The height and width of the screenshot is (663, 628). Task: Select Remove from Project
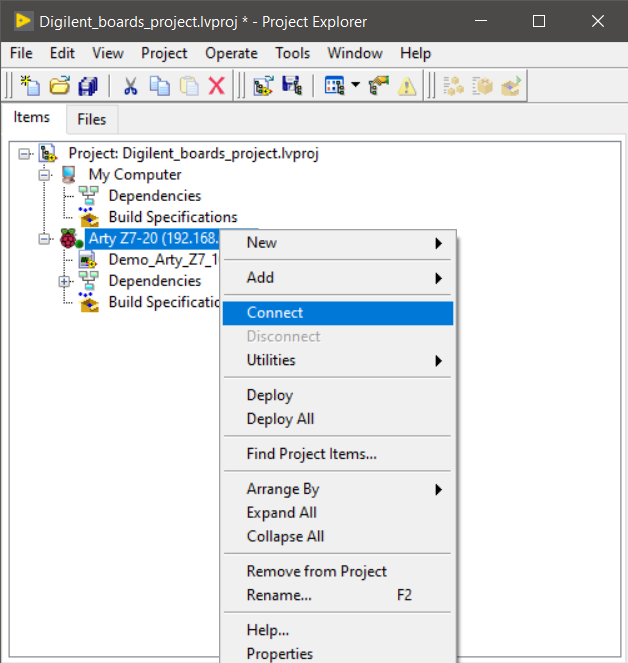pos(337,572)
